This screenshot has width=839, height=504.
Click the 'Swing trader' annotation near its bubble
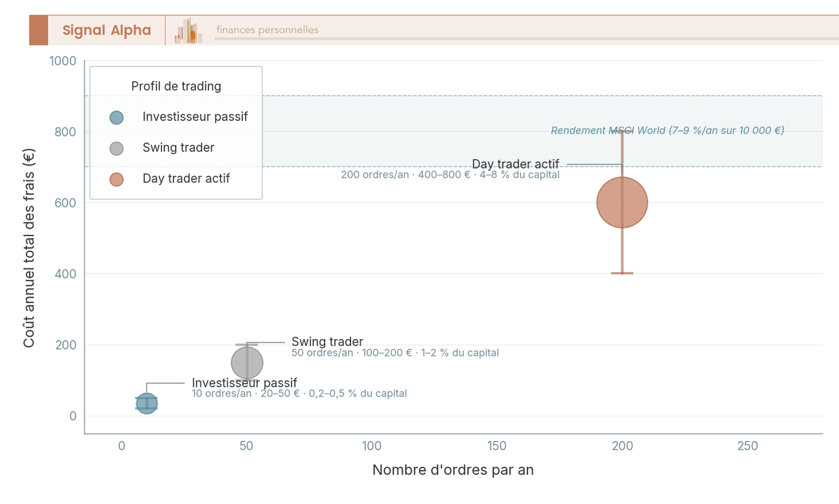pos(327,342)
